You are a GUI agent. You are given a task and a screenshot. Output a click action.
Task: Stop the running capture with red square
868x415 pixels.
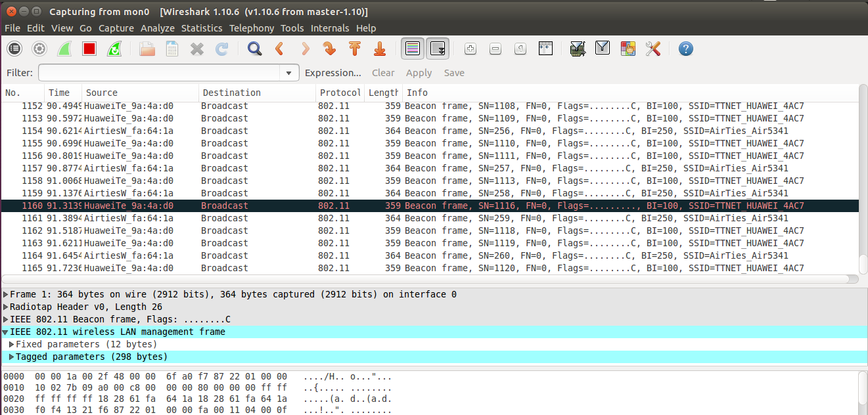pos(89,49)
